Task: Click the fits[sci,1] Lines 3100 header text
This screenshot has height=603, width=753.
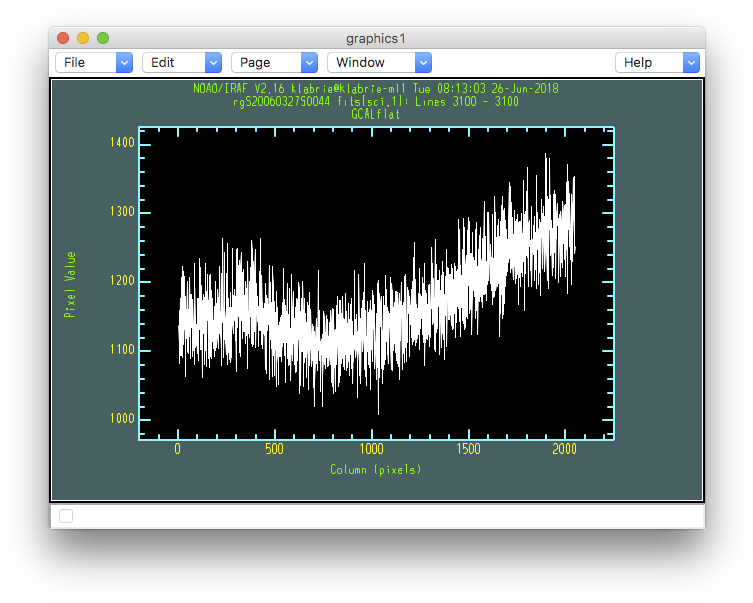Action: 376,102
